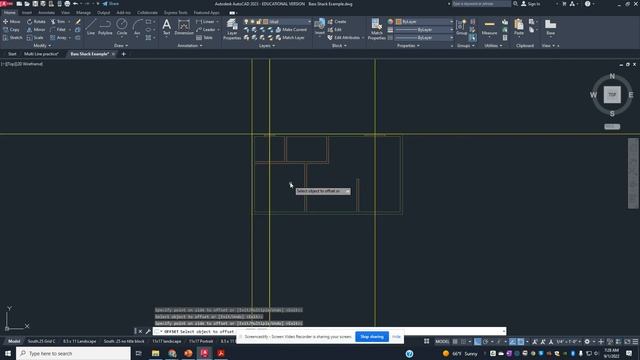Click the Windows search box on taskbar

tap(73, 353)
